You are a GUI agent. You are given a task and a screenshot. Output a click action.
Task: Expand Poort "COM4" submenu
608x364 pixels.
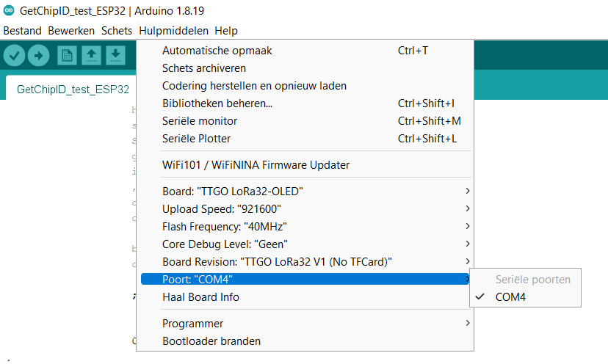pos(305,279)
